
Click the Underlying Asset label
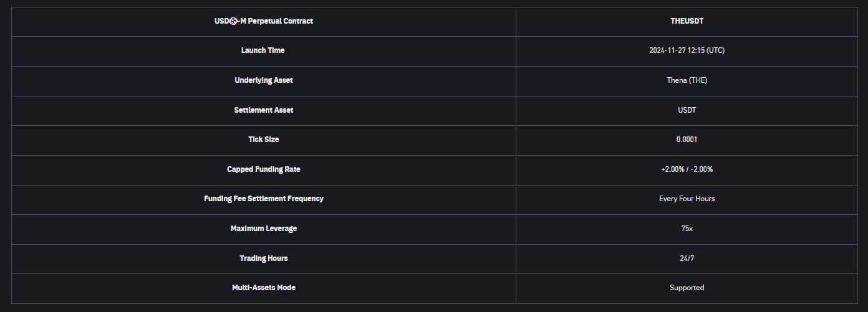(263, 80)
